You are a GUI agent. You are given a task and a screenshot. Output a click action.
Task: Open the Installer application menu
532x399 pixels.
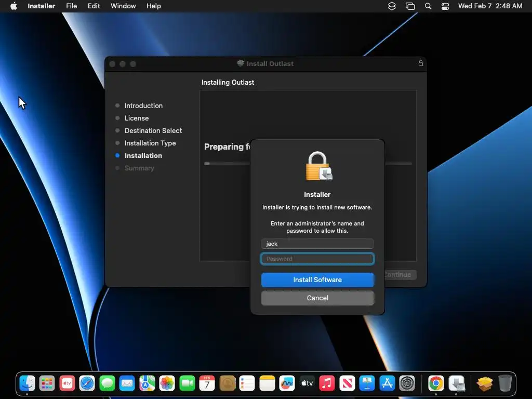42,6
